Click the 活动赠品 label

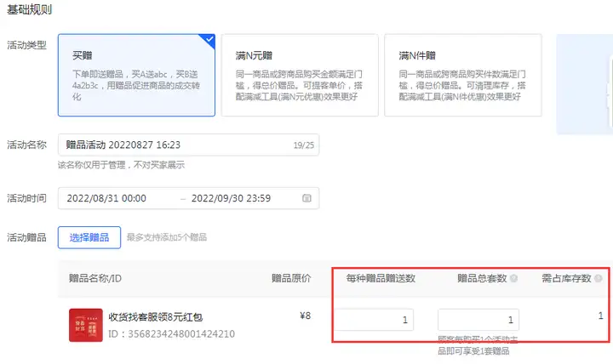pos(26,237)
